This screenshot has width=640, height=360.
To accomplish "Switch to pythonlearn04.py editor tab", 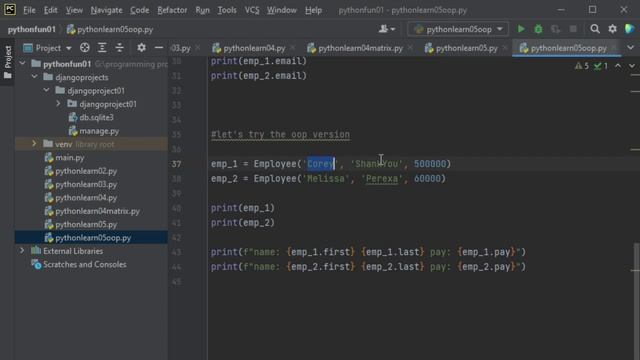I will point(254,48).
